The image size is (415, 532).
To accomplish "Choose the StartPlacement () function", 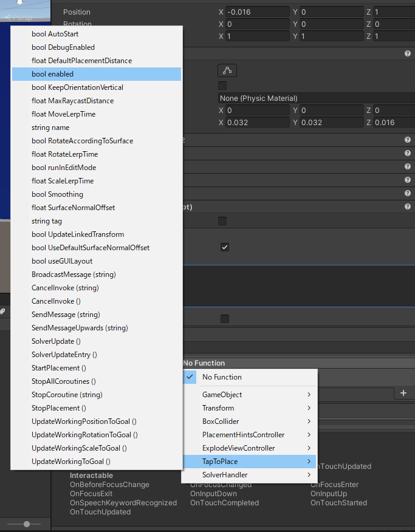I will click(x=97, y=368).
